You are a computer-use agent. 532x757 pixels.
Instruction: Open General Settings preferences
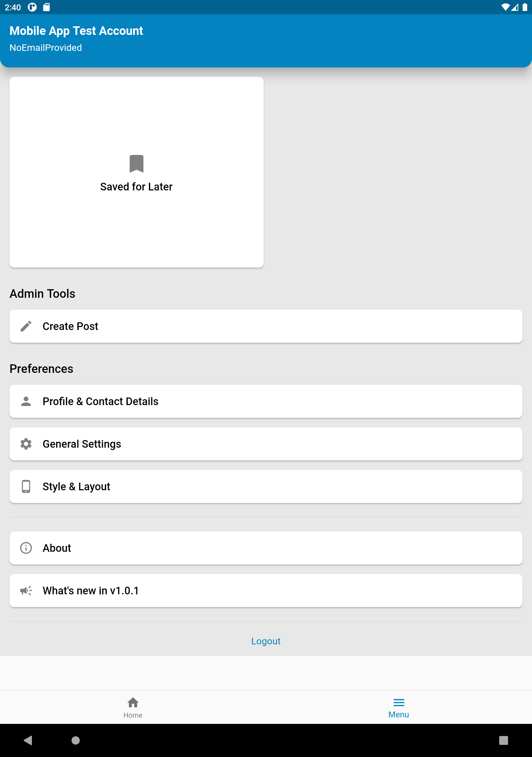click(266, 444)
